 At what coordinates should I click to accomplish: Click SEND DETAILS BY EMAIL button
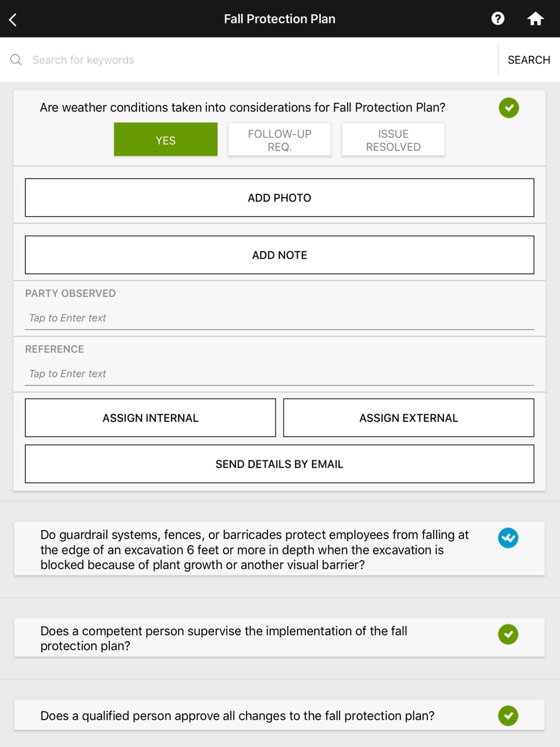pos(279,464)
